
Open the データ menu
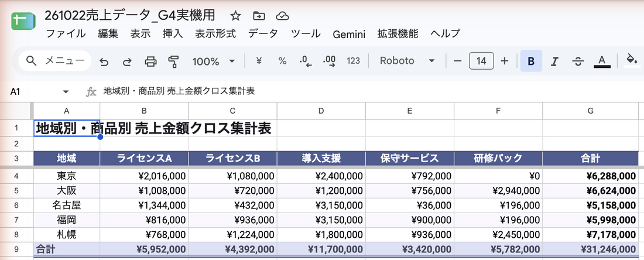pos(263,34)
